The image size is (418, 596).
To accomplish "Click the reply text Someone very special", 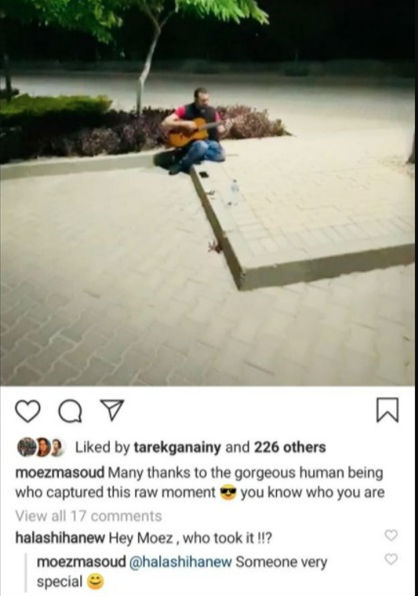I will 182,572.
